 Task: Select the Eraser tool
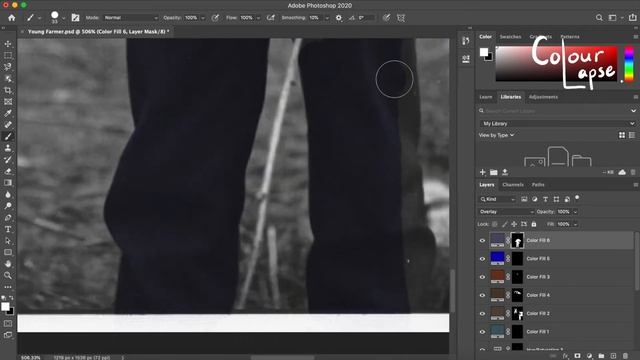point(8,171)
